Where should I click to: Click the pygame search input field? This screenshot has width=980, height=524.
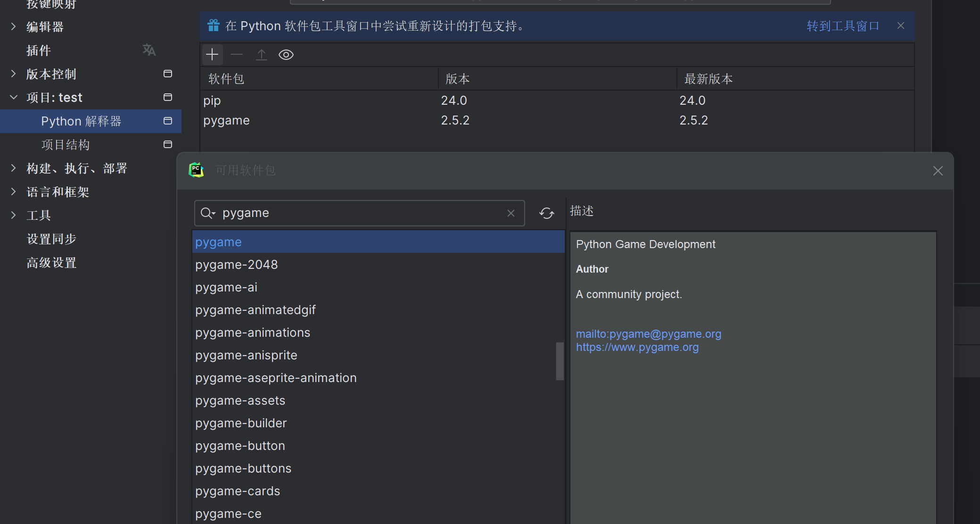(x=360, y=213)
